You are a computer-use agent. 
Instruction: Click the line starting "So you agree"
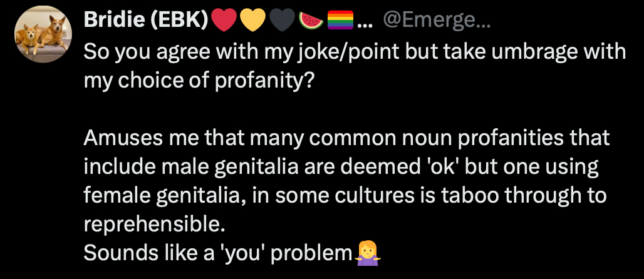355,51
